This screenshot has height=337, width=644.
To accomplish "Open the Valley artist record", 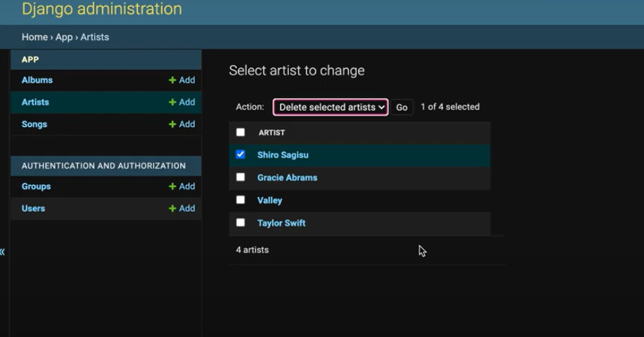I will pos(270,200).
